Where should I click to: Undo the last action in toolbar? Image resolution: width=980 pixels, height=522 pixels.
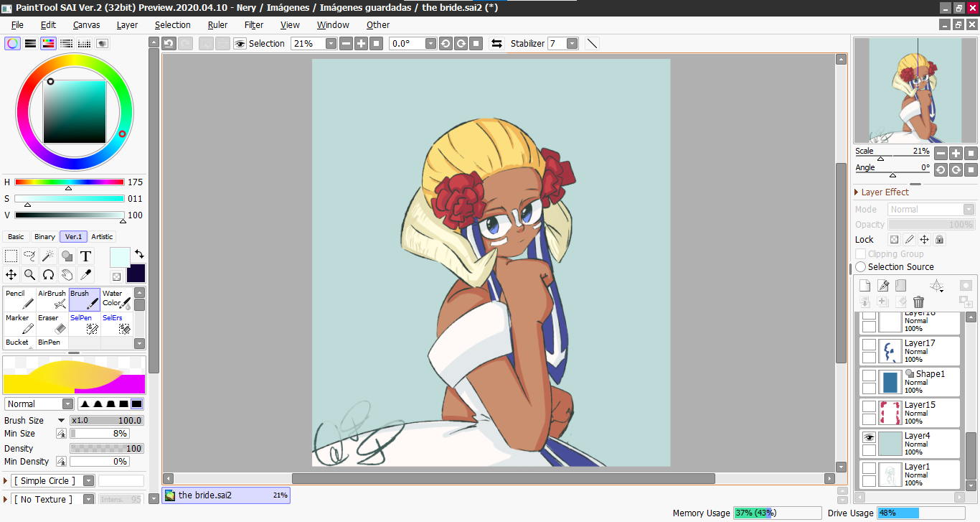point(169,43)
